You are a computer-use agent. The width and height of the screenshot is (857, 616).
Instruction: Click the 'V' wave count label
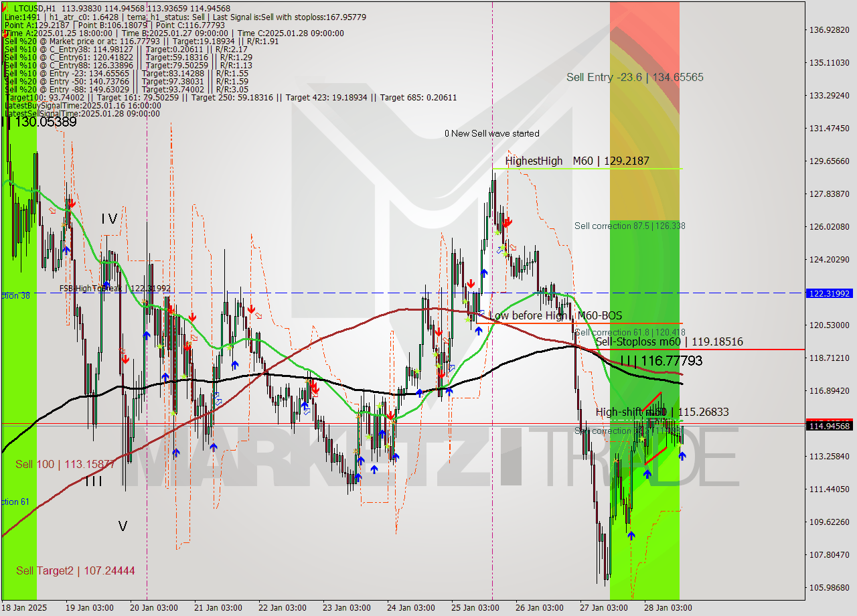pos(123,526)
